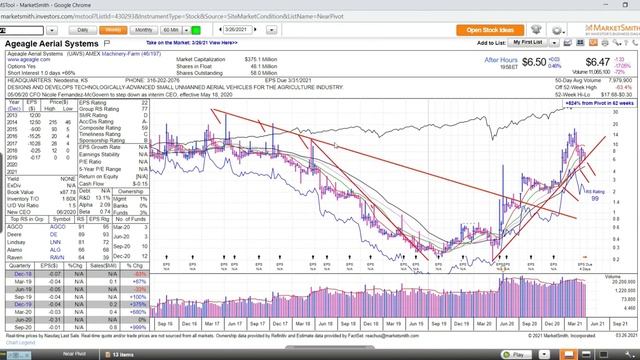Click the phone contact icon
Viewport: 640px width, 360px height.
(635, 42)
